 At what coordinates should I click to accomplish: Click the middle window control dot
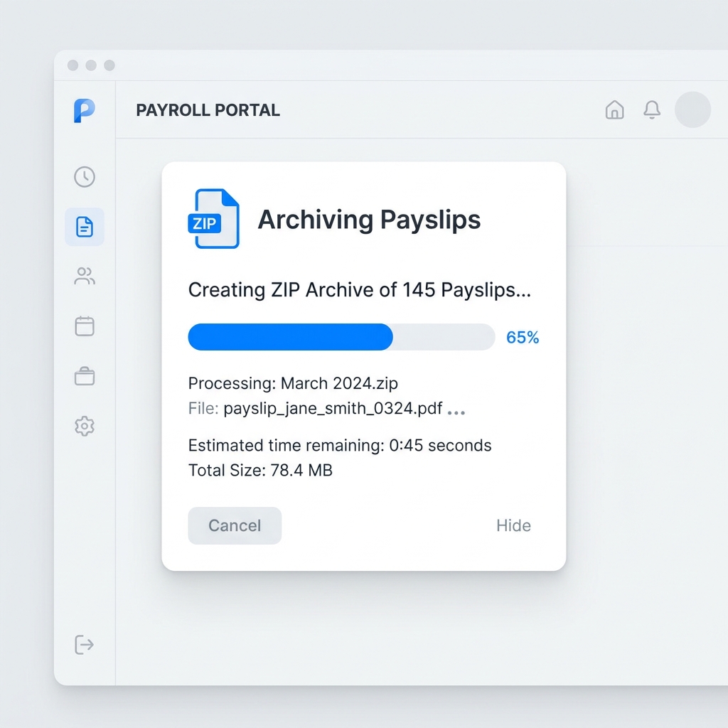coord(91,65)
